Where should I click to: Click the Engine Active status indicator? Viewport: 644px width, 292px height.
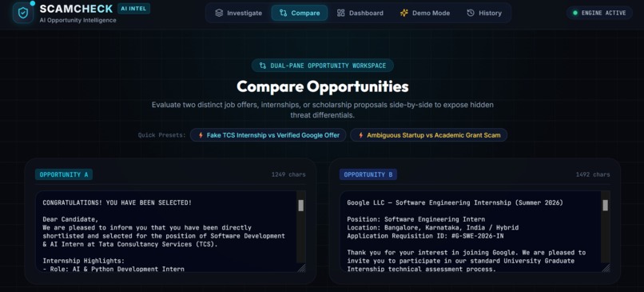(599, 13)
